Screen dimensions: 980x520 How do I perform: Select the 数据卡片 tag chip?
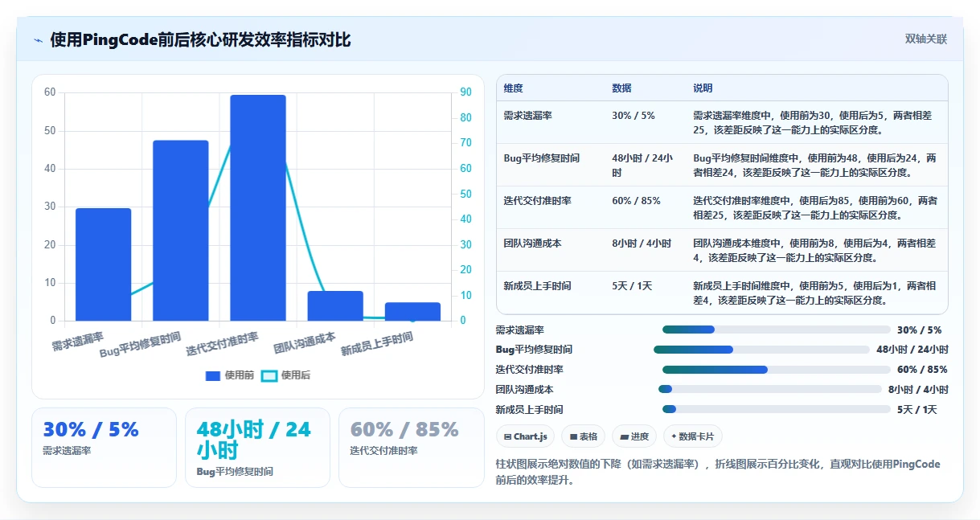coord(693,436)
